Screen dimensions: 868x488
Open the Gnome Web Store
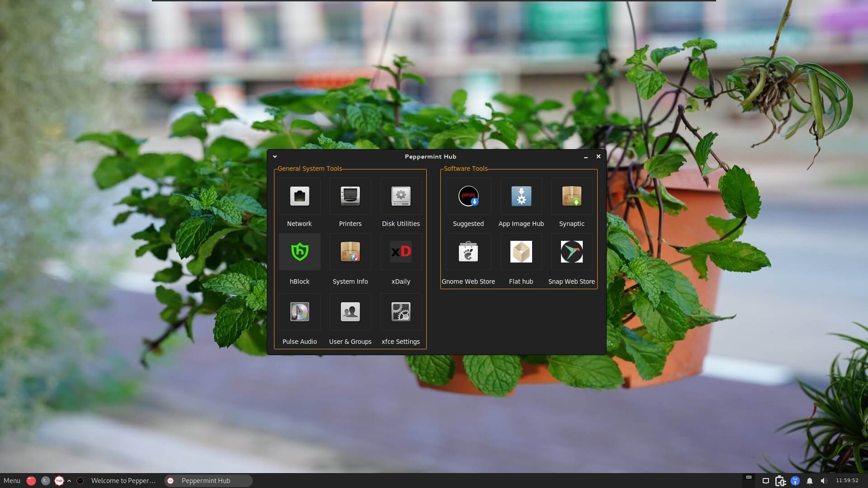pos(468,252)
